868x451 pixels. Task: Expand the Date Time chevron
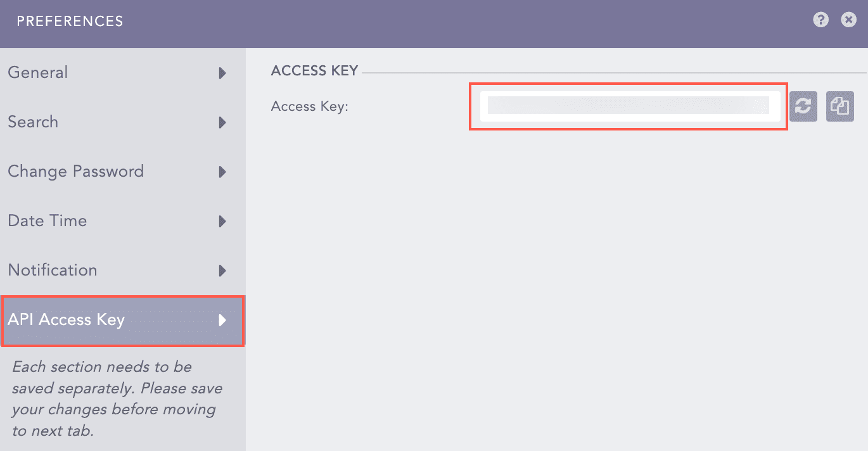(x=222, y=221)
